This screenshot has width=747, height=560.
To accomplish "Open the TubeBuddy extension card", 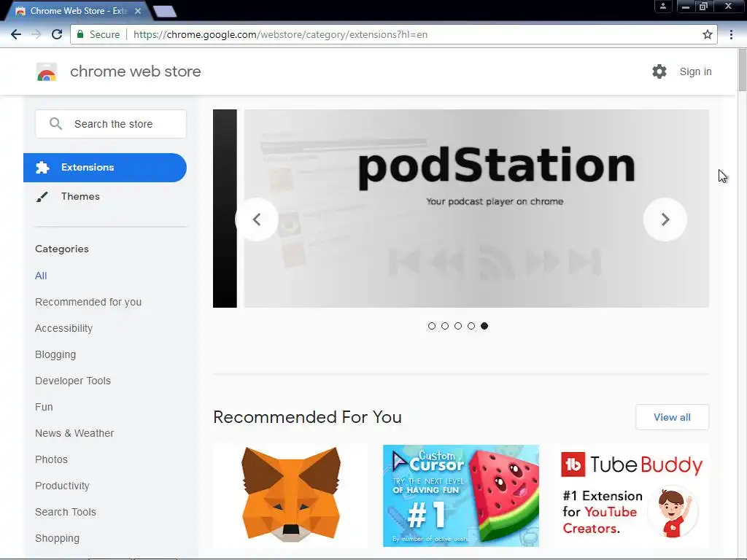I will tap(632, 495).
